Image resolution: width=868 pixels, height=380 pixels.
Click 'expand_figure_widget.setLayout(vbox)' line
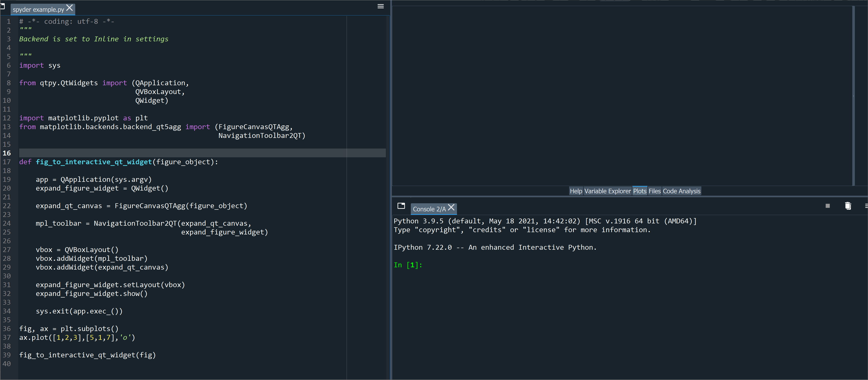pos(110,285)
